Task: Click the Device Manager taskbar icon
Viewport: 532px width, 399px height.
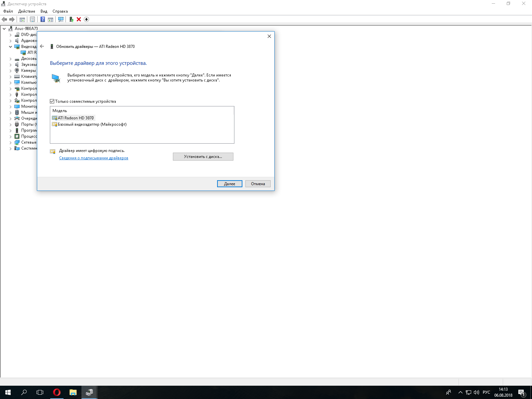Action: pyautogui.click(x=89, y=392)
